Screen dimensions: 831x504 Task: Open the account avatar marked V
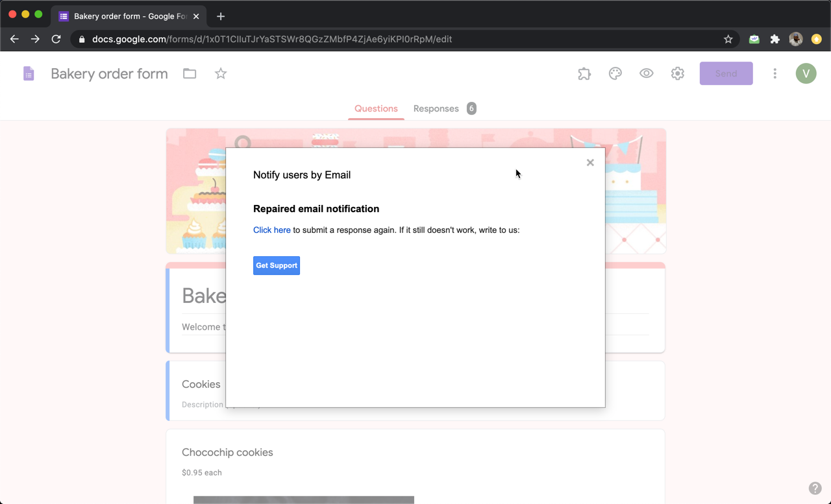click(806, 73)
